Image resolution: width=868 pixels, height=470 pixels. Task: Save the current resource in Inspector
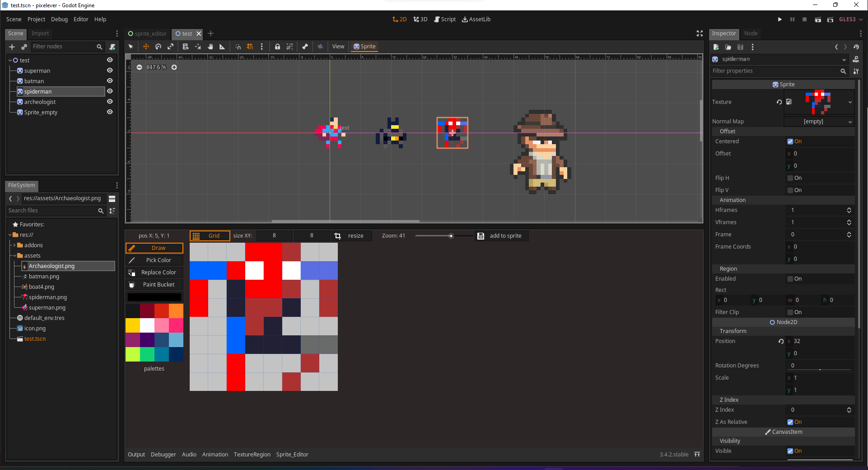pyautogui.click(x=740, y=47)
